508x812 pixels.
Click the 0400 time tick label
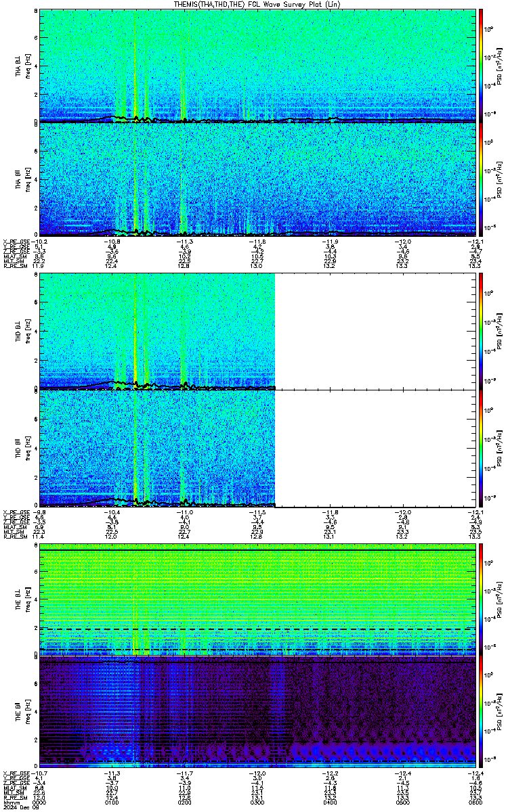329,803
